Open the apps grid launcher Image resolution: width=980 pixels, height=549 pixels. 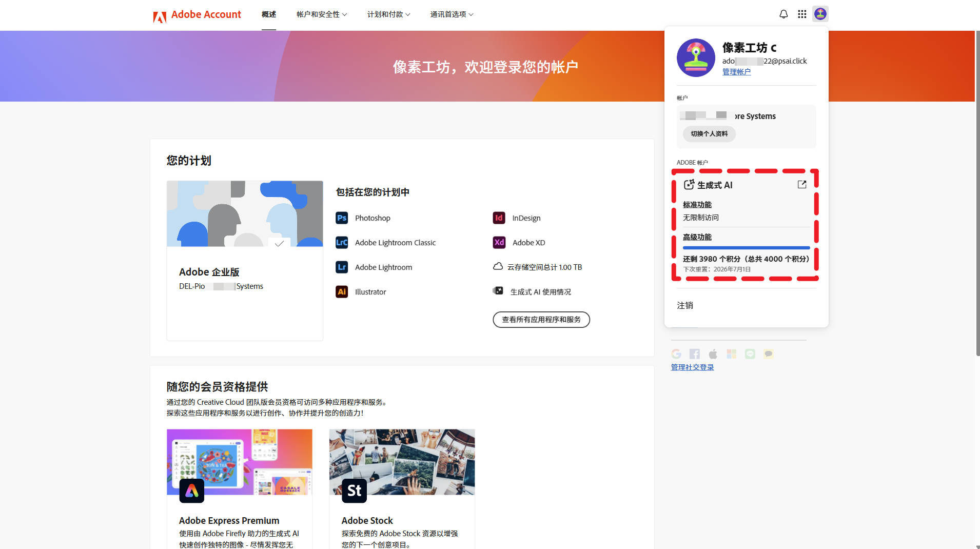coord(802,14)
